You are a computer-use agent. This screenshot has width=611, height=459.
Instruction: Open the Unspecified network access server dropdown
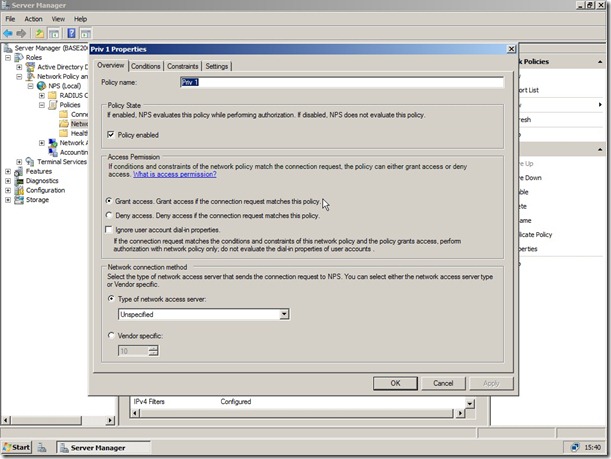(x=204, y=314)
